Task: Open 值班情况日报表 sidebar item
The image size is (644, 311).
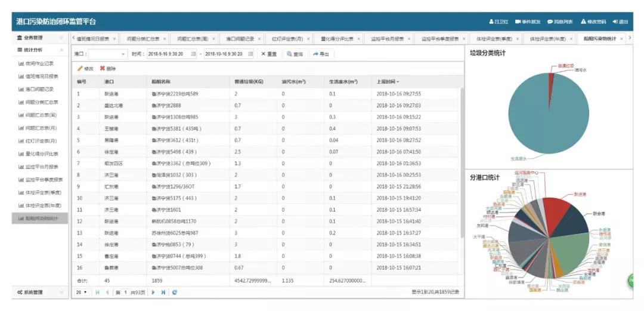Action: pos(38,76)
